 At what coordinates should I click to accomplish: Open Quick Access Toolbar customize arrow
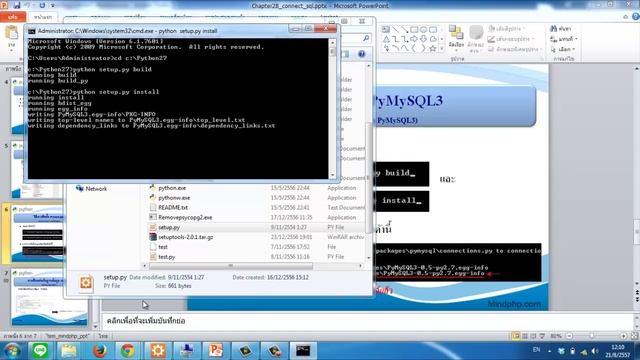pyautogui.click(x=53, y=6)
